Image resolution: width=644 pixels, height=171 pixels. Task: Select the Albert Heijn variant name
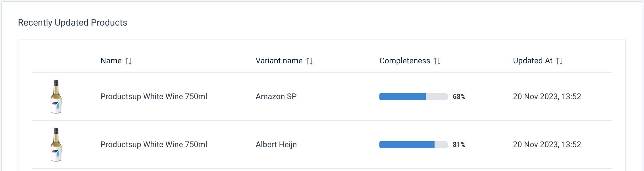(276, 145)
